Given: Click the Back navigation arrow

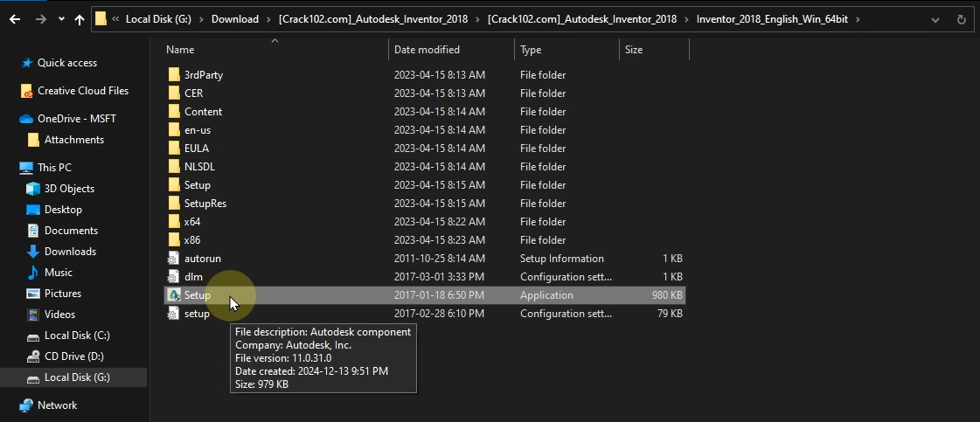Looking at the screenshot, I should [15, 18].
